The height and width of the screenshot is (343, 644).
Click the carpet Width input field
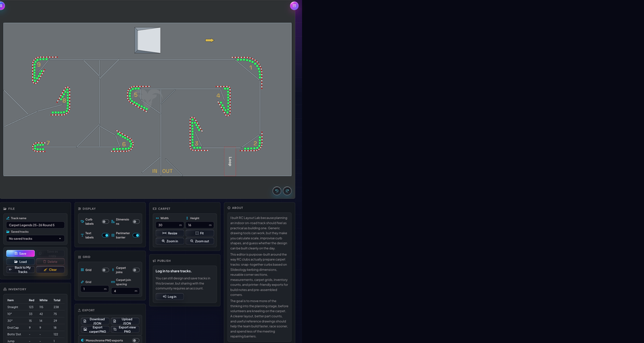170,225
